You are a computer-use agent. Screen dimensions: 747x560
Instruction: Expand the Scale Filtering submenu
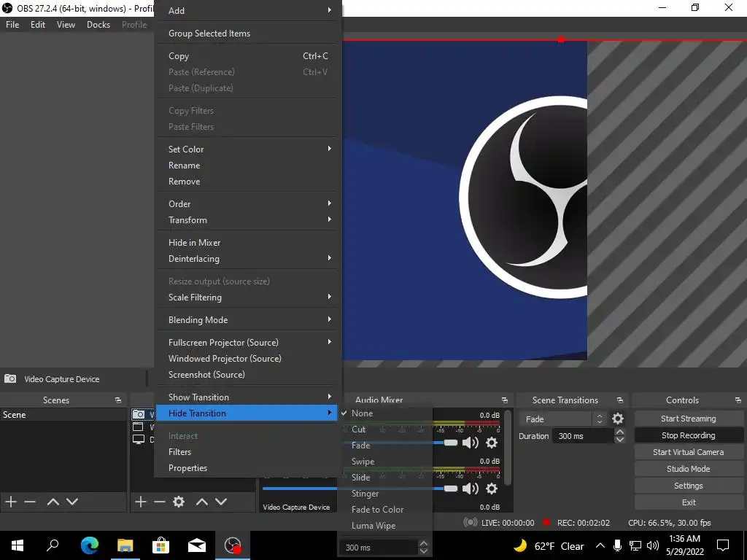[248, 297]
